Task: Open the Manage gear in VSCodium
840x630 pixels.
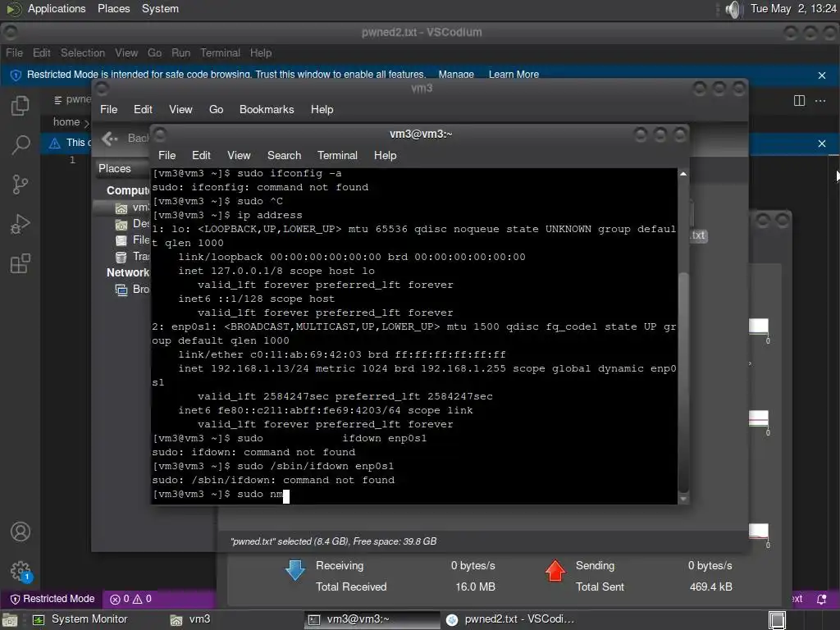Action: click(x=21, y=571)
